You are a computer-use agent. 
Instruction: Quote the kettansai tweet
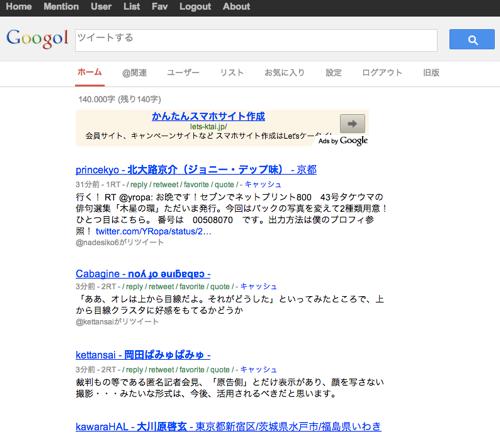[x=220, y=369]
